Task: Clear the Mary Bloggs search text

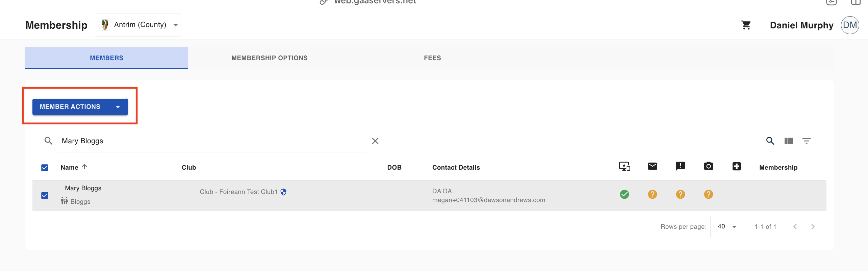Action: 375,141
